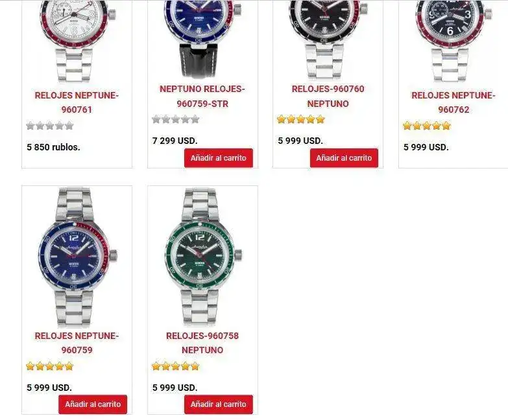The image size is (508, 420).
Task: Click the star rating under Relojes Neptune-960761
Action: pyautogui.click(x=50, y=126)
